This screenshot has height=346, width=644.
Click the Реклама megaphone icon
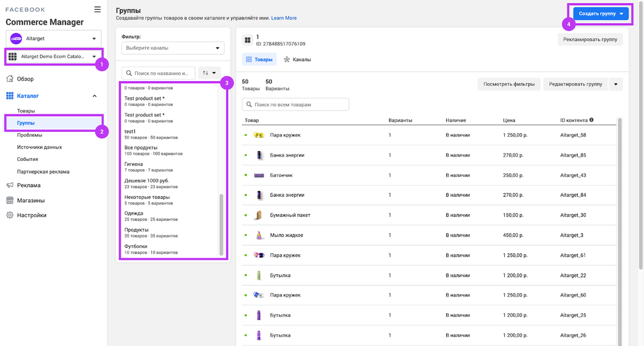tap(10, 185)
